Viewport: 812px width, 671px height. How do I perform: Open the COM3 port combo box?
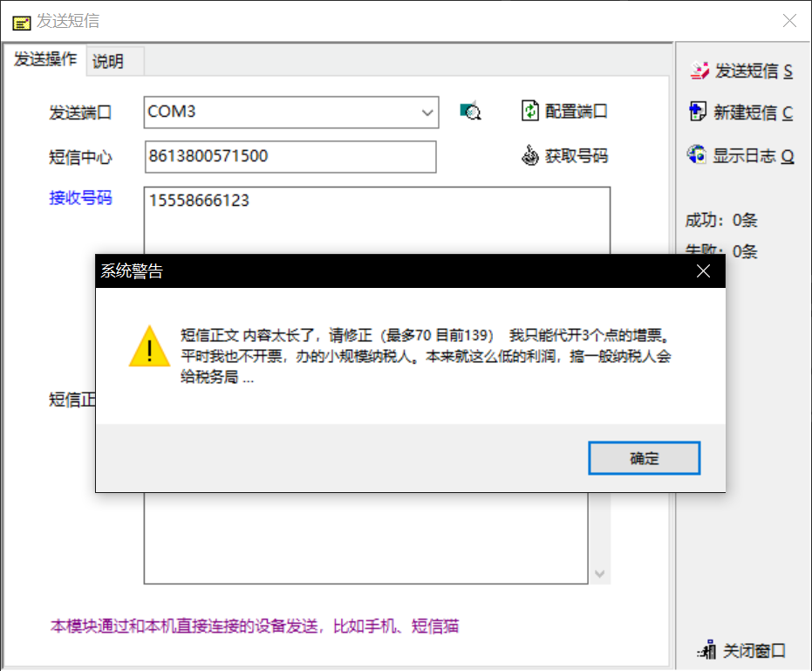(x=291, y=112)
